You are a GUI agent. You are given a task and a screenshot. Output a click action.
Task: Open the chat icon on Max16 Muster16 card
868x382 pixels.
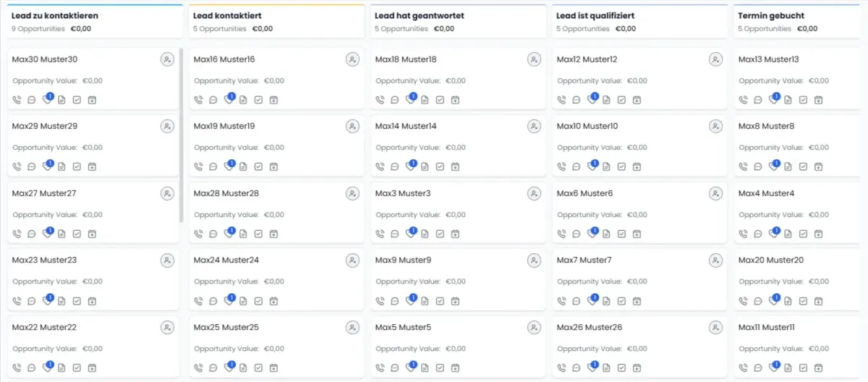(213, 100)
